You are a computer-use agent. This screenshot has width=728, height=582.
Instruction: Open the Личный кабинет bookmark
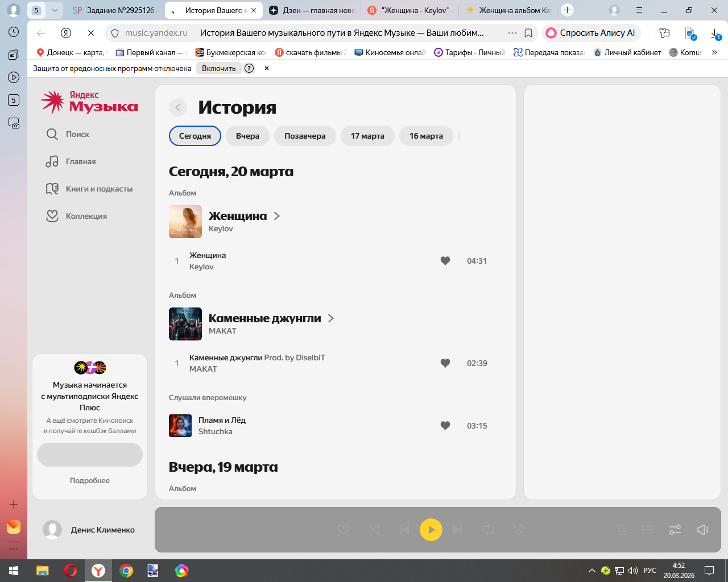(x=627, y=52)
